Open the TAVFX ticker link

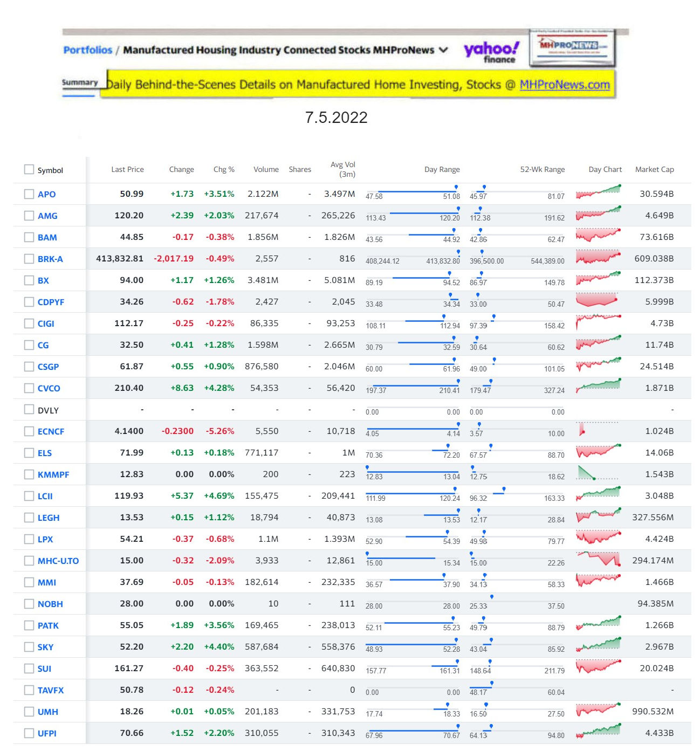tap(51, 690)
